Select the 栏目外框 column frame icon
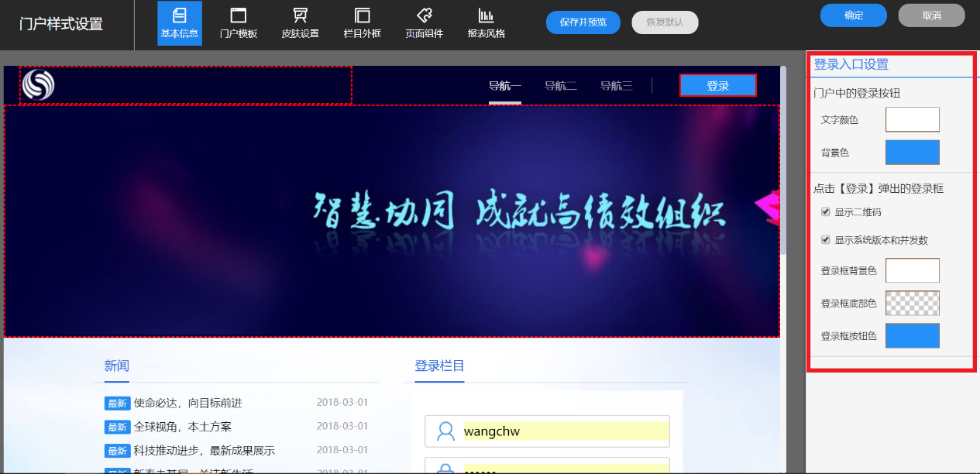 pos(362,23)
